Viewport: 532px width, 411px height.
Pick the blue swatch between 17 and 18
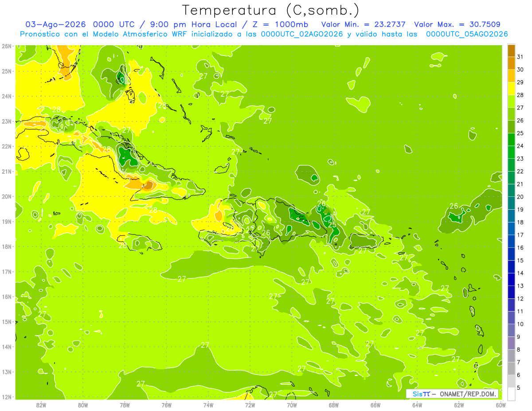[x=511, y=229]
